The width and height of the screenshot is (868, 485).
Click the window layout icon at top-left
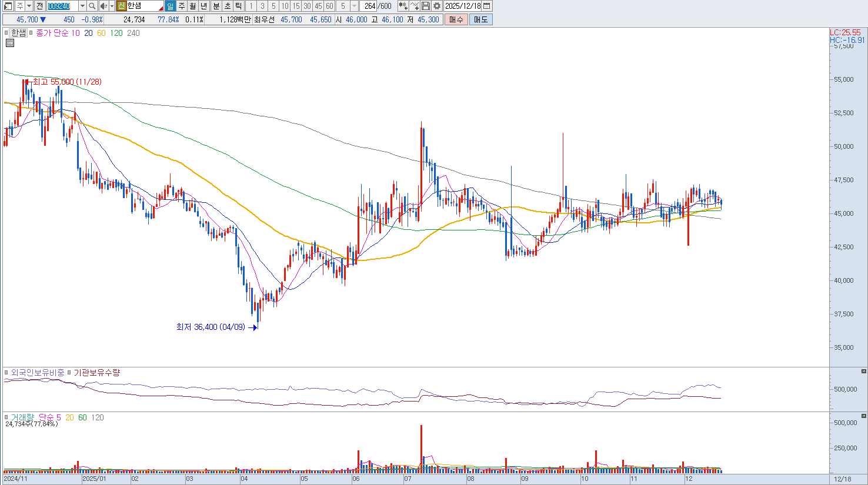tap(8, 6)
